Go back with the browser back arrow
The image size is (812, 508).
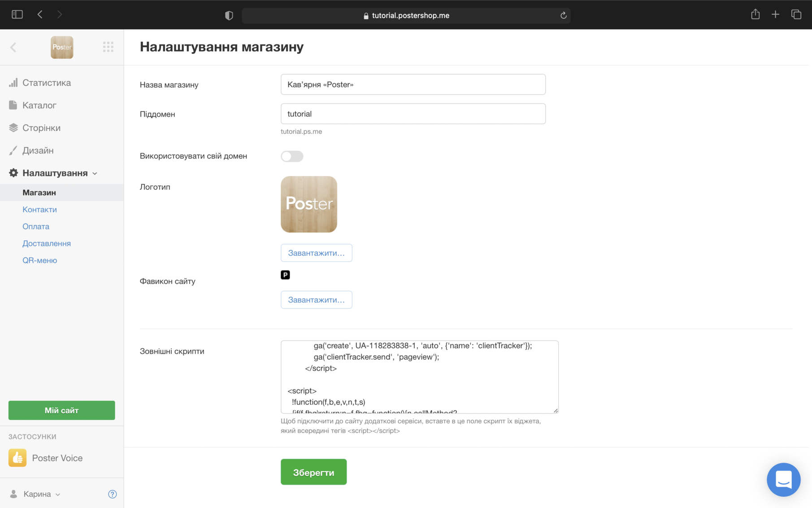tap(40, 15)
